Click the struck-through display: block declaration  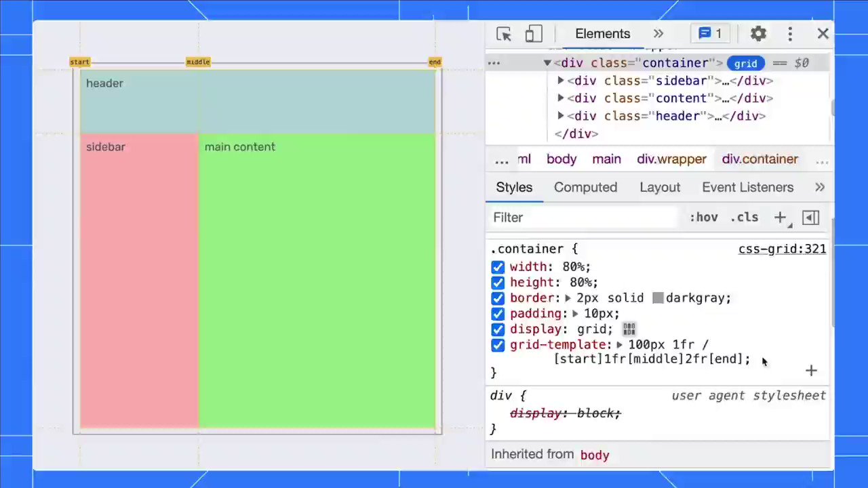565,413
